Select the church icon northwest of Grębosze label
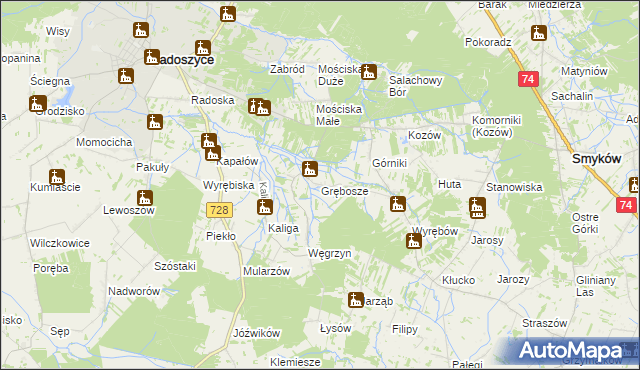The height and width of the screenshot is (370, 640). coord(310,169)
